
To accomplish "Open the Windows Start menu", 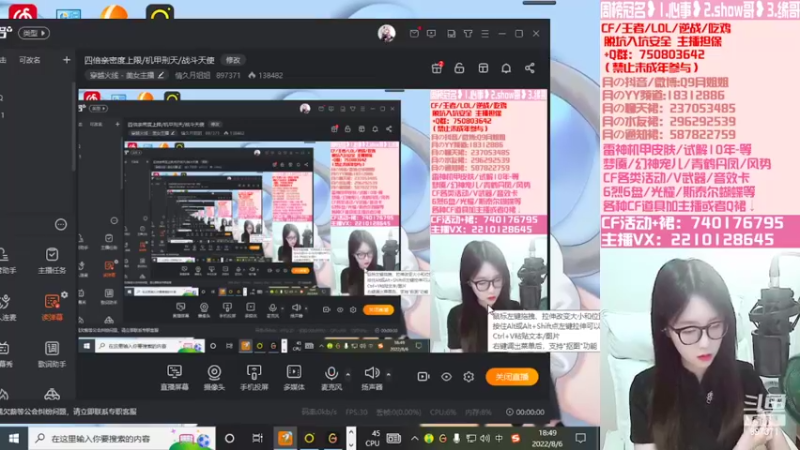I will (14, 438).
